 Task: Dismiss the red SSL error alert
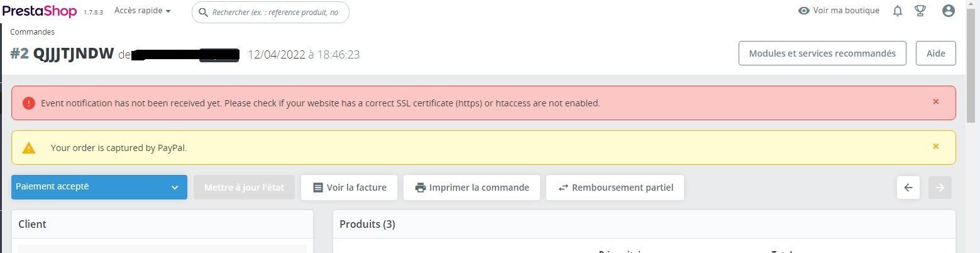click(935, 102)
